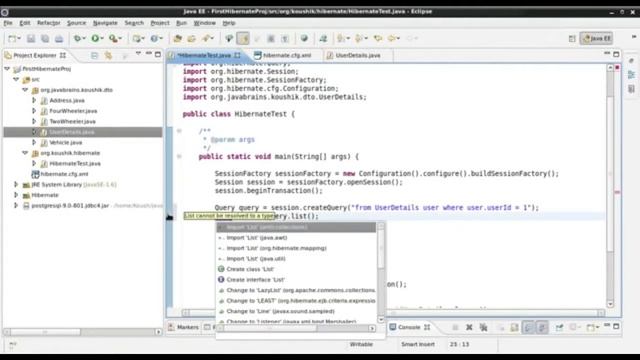Click the Search flashlight toolbar icon
640x360 pixels.
(207, 38)
